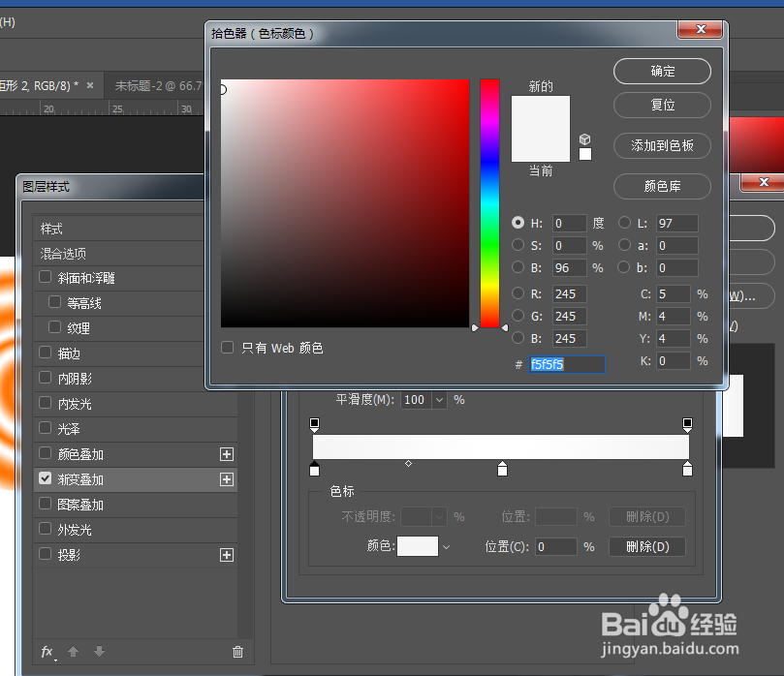The width and height of the screenshot is (784, 676).
Task: Select the R red radio button
Action: (x=518, y=293)
